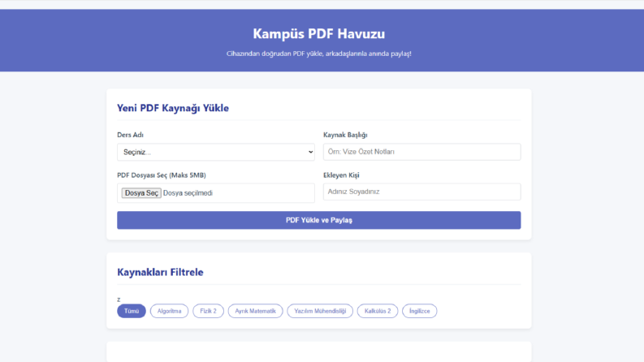Click PDF Yükle ve Paylaş button
This screenshot has width=644, height=362.
[x=318, y=220]
